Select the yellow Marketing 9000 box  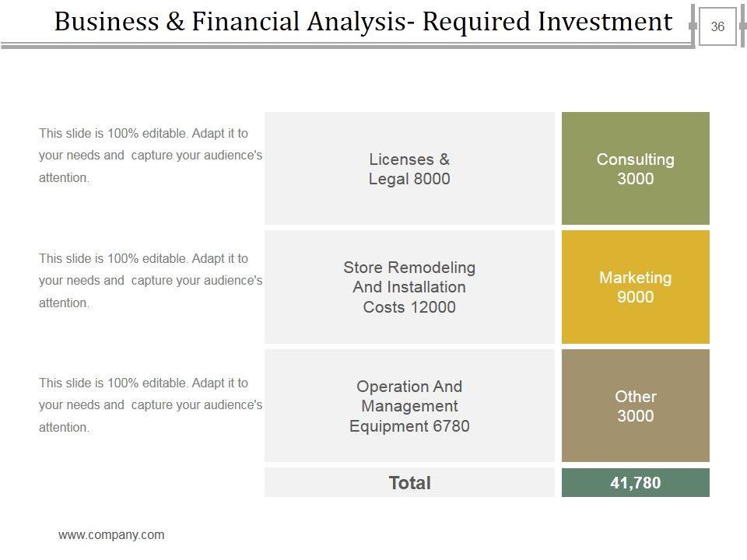tap(635, 287)
